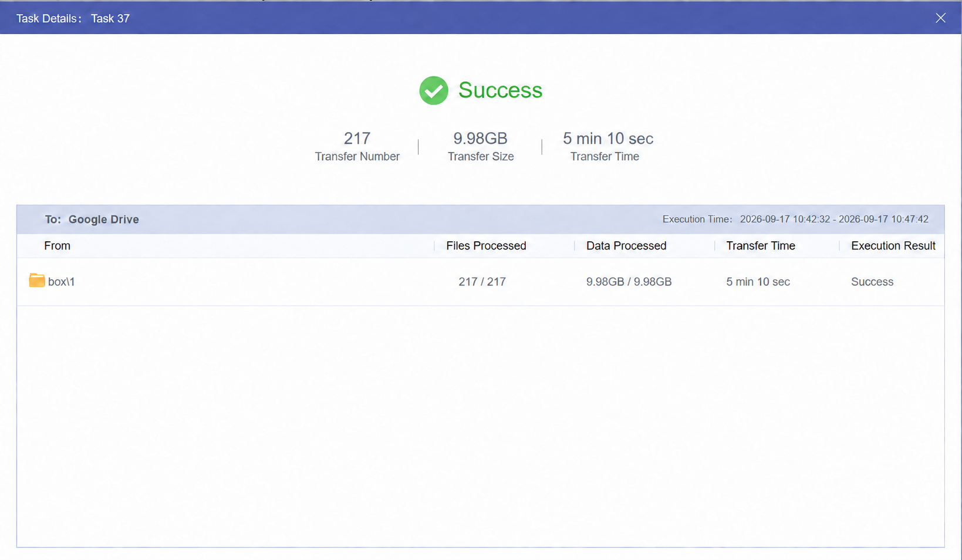Click the green Success checkmark icon
The image size is (962, 560).
tap(434, 90)
